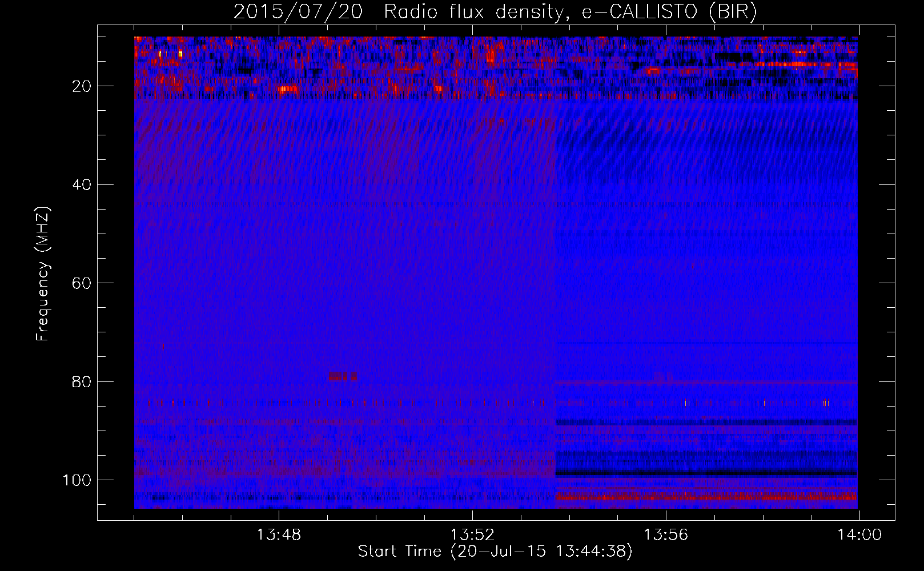Select the Start Time axis label
This screenshot has height=571, width=924.
495,552
